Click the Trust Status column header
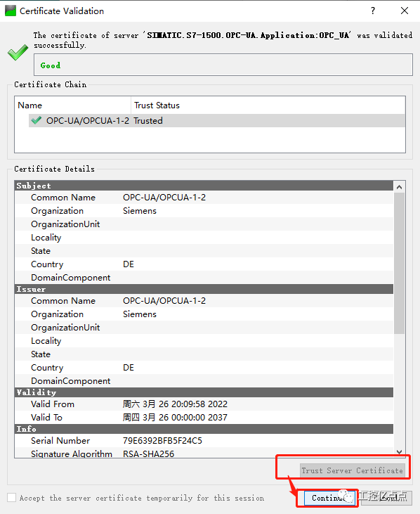The width and height of the screenshot is (420, 514). click(x=268, y=105)
